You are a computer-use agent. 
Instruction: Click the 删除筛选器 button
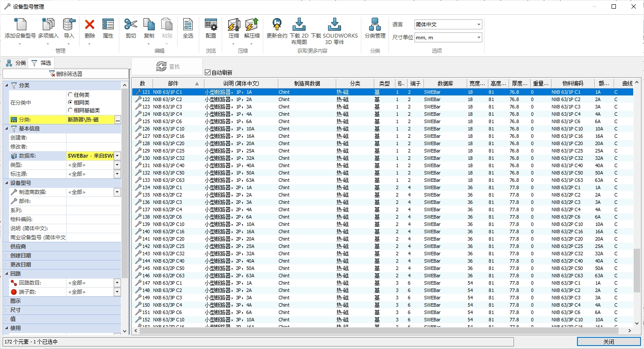(x=66, y=74)
